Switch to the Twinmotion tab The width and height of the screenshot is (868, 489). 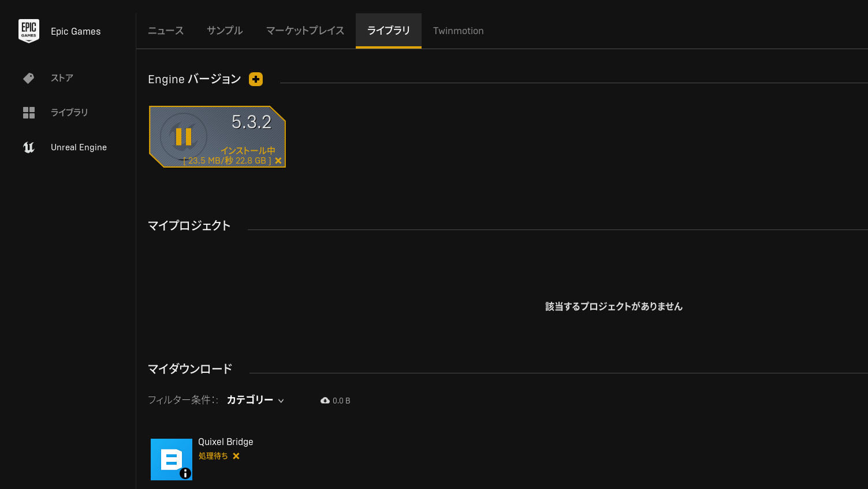pyautogui.click(x=459, y=31)
